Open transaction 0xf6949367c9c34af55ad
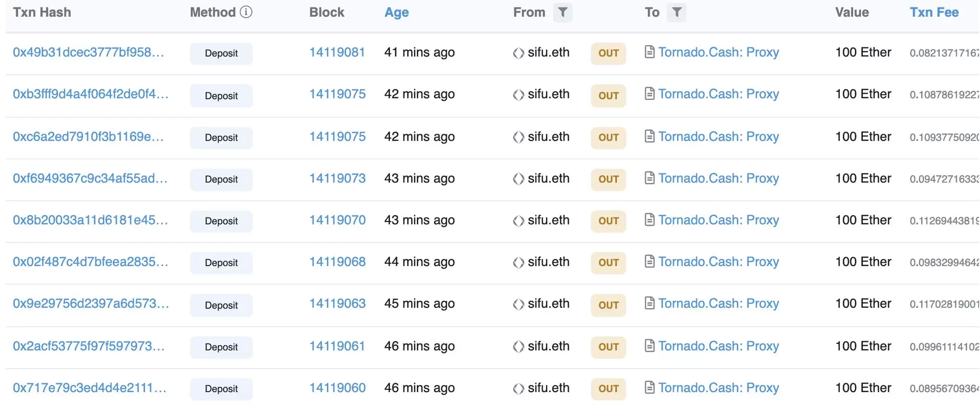This screenshot has width=980, height=406. tap(90, 179)
